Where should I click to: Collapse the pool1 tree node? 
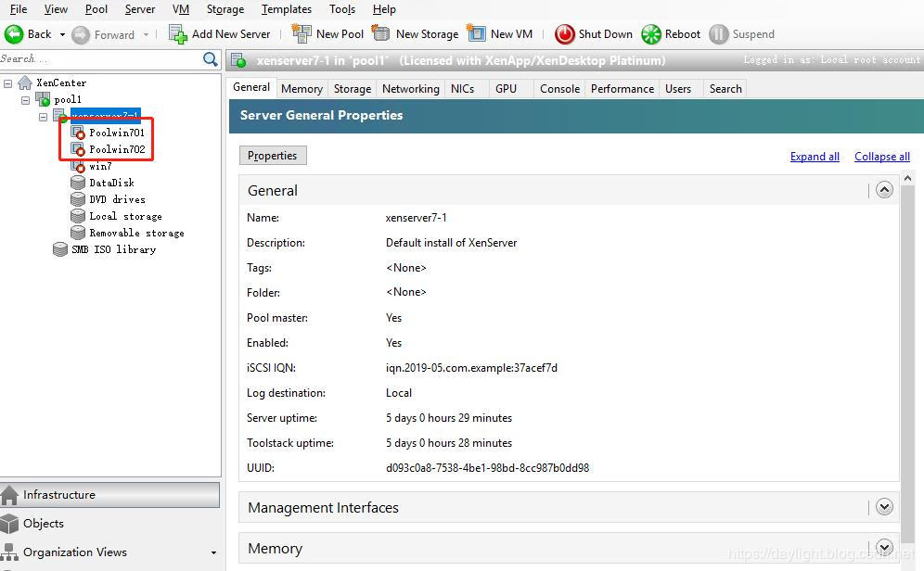click(25, 100)
